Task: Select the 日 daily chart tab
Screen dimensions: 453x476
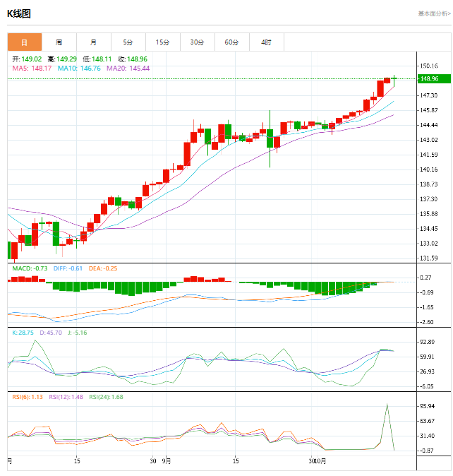Action: [x=25, y=42]
